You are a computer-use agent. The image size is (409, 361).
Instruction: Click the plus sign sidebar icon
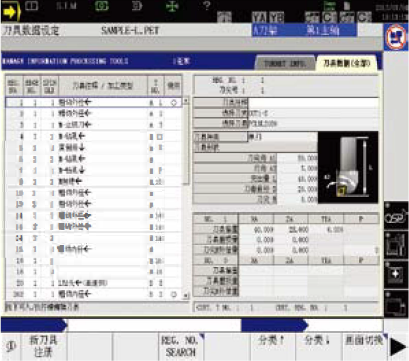pos(395,274)
